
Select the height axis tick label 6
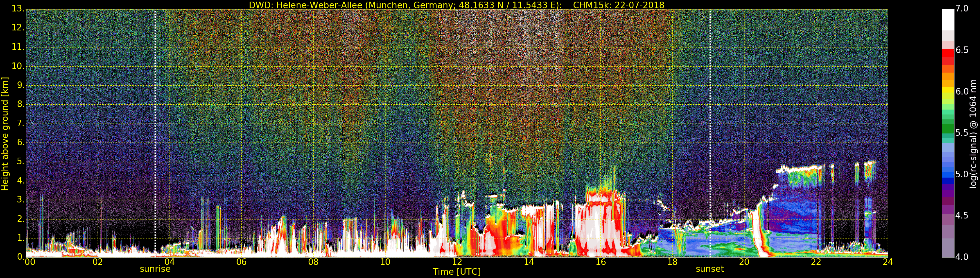click(x=20, y=142)
